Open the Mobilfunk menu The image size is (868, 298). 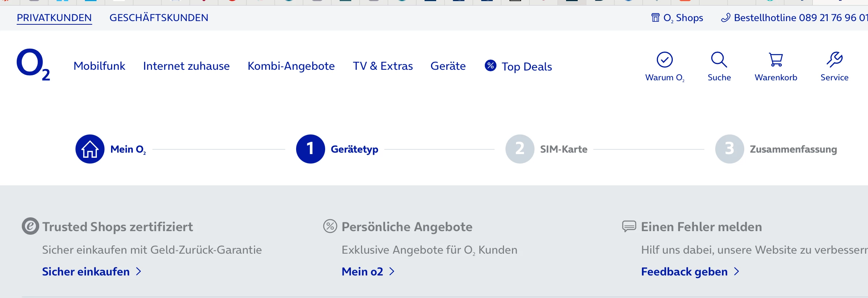[99, 66]
